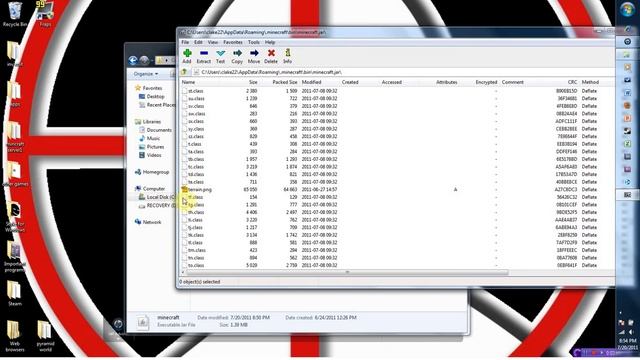Screen dimensions: 640x360
Task: Sort the list by the Name column header
Action: tap(189, 82)
